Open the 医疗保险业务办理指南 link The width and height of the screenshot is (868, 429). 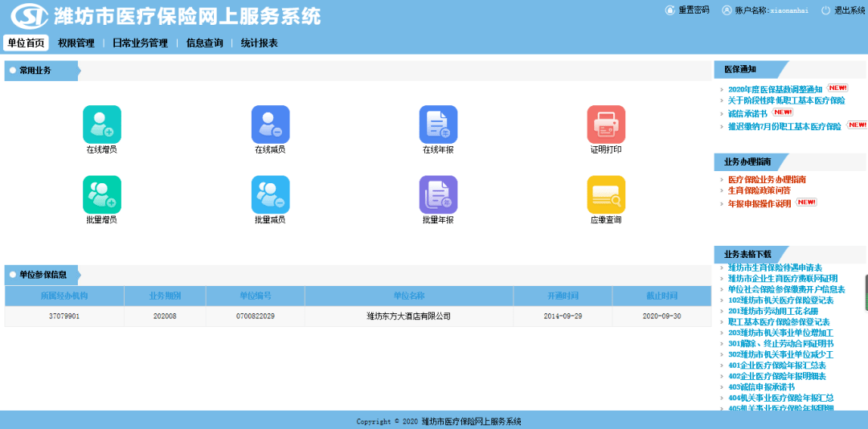pos(767,180)
